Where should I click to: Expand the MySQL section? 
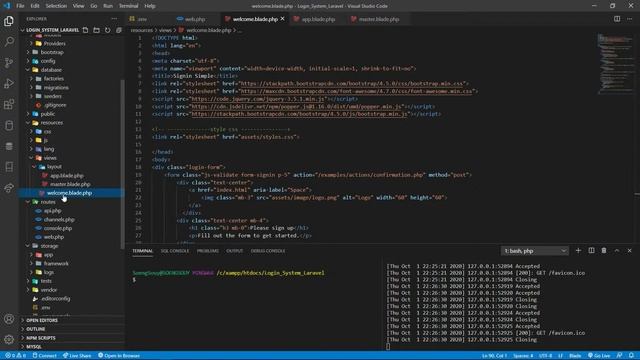click(x=34, y=347)
